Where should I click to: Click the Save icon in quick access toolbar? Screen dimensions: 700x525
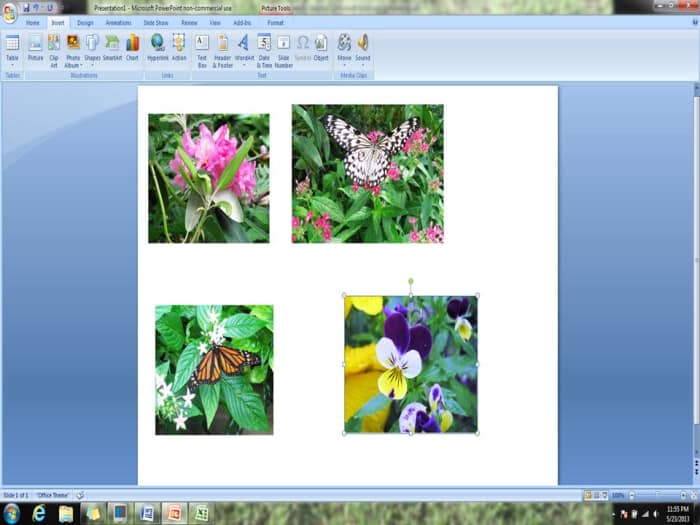(26, 8)
